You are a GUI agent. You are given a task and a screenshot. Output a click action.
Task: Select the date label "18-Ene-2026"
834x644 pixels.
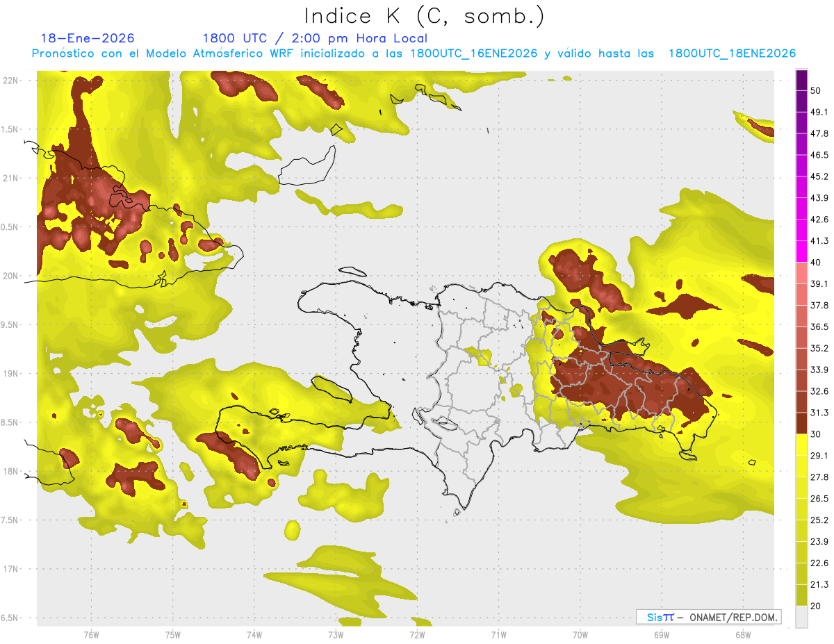88,38
